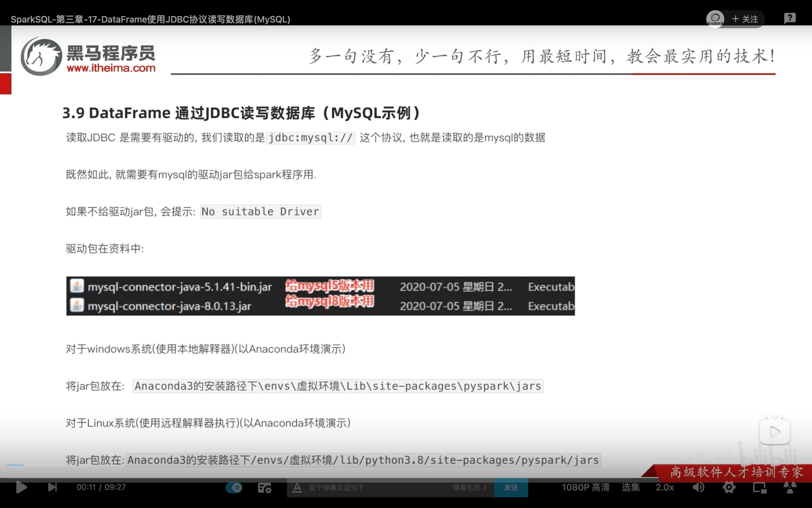This screenshot has height=508, width=812.
Task: Click the 给mysql5版本用 red annotation
Action: (x=330, y=286)
